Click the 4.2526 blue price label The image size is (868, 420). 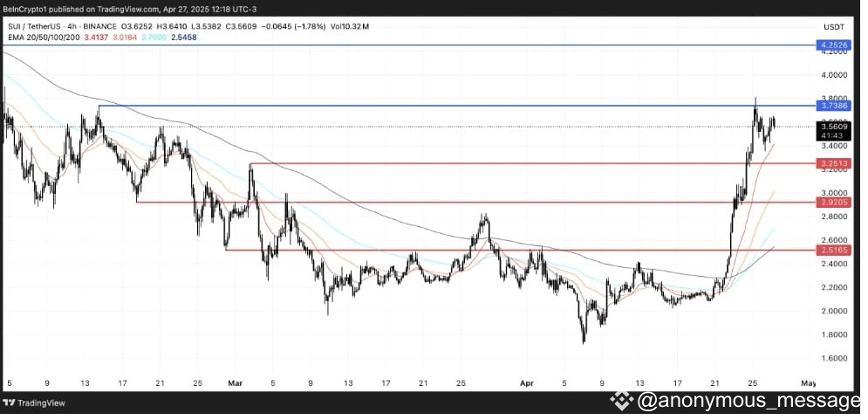[x=835, y=45]
